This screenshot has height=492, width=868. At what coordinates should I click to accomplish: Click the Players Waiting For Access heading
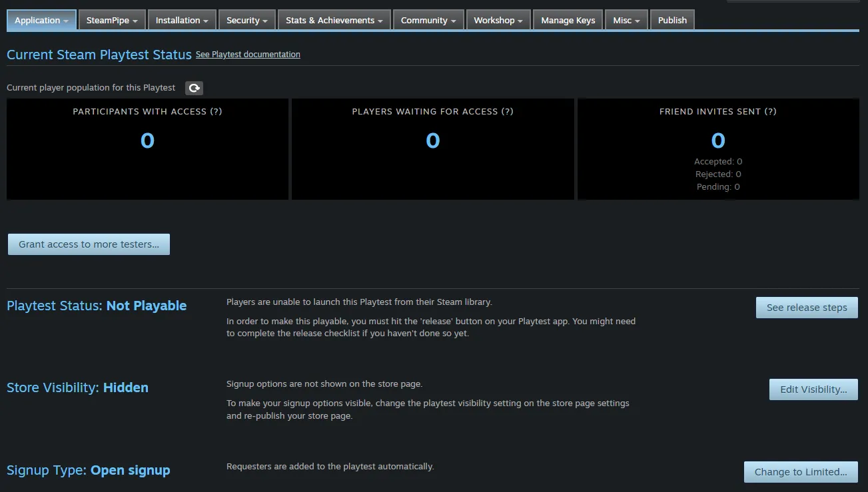coord(433,112)
